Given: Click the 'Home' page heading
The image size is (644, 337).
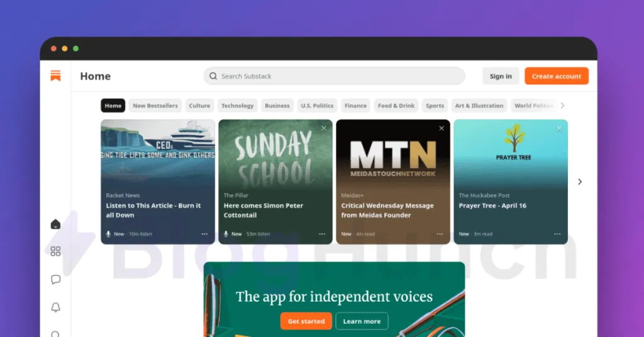Looking at the screenshot, I should (x=96, y=76).
